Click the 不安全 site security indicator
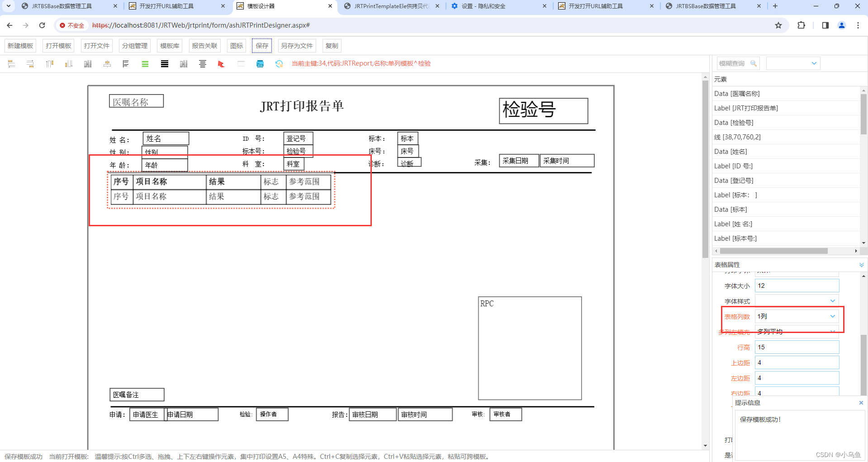Image resolution: width=868 pixels, height=462 pixels. 72,25
